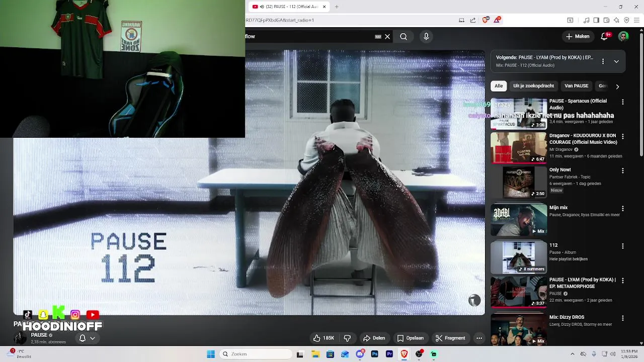Image resolution: width=644 pixels, height=362 pixels.
Task: Click the Opslaan save button
Action: click(410, 338)
